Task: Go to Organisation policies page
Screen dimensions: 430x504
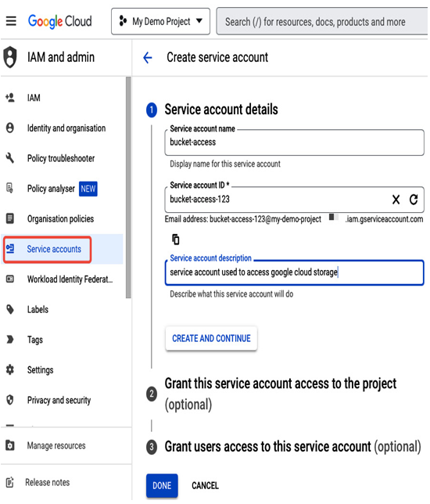Action: pyautogui.click(x=61, y=220)
